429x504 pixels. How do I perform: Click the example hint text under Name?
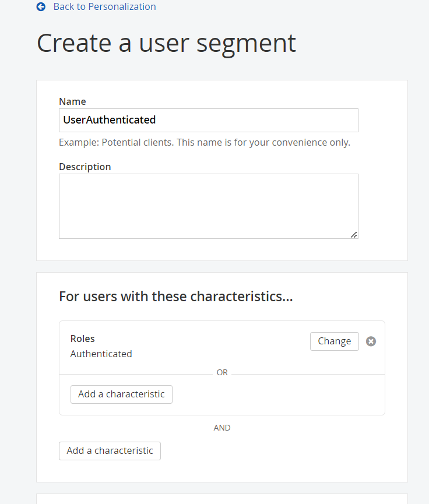(x=205, y=142)
